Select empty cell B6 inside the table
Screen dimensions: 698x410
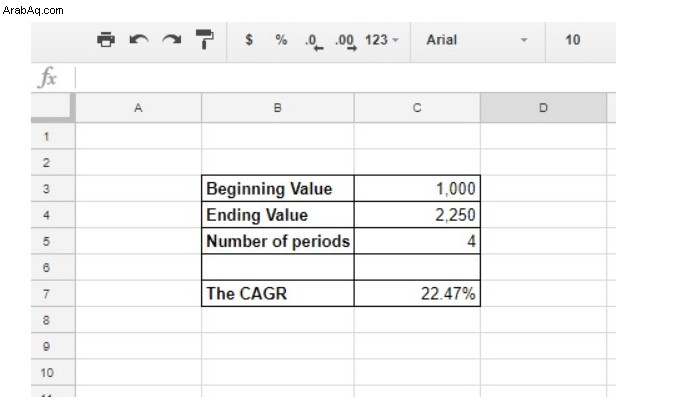pos(278,268)
